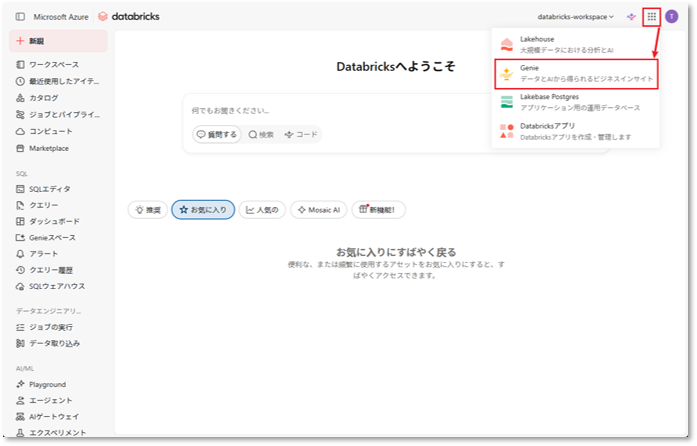
Task: Switch to the 新機能! tab
Action: 378,210
